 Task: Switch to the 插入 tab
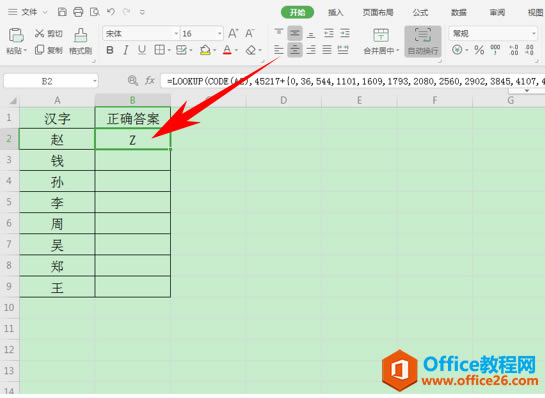click(335, 13)
